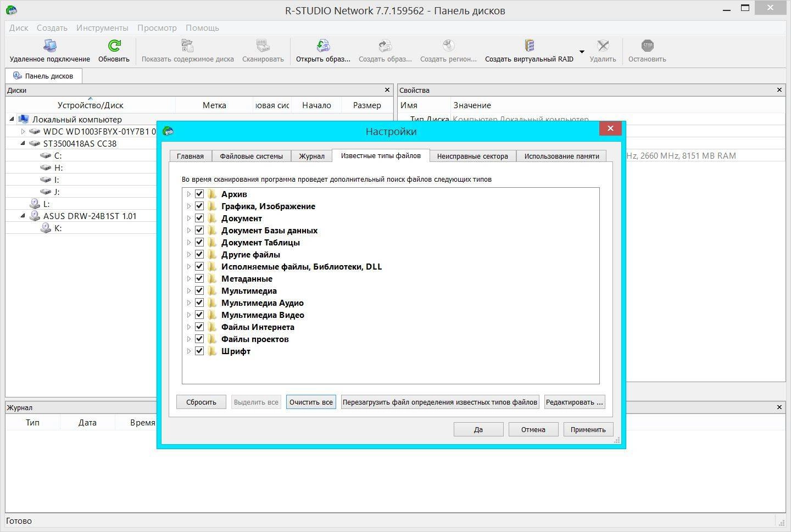Click the WDC WD1003FBYX drive icon

pos(35,131)
